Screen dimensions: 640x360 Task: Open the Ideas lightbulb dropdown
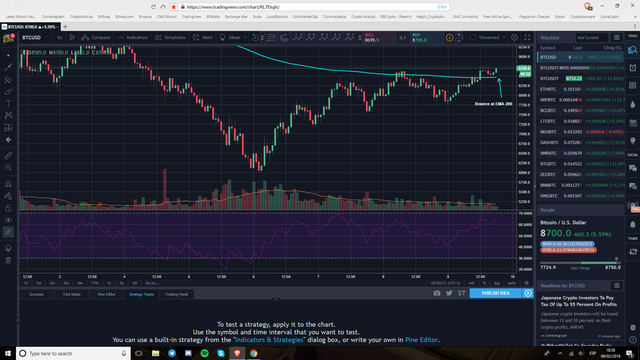[x=233, y=38]
